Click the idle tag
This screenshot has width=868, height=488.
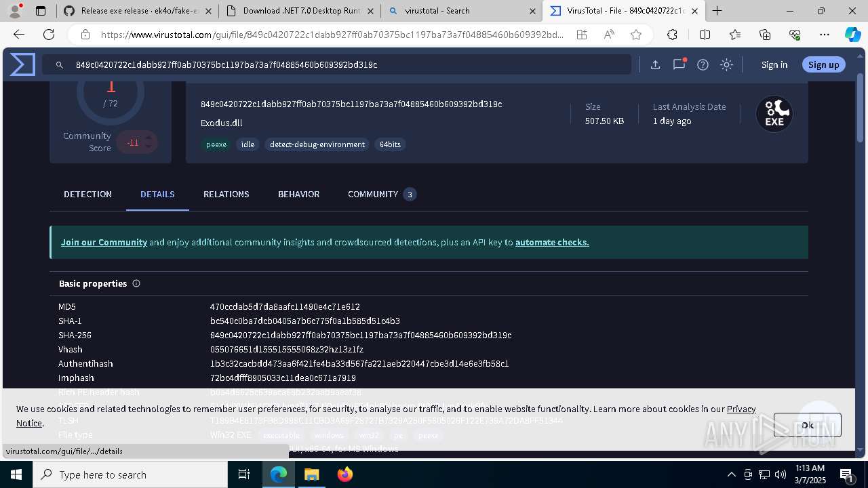(248, 144)
